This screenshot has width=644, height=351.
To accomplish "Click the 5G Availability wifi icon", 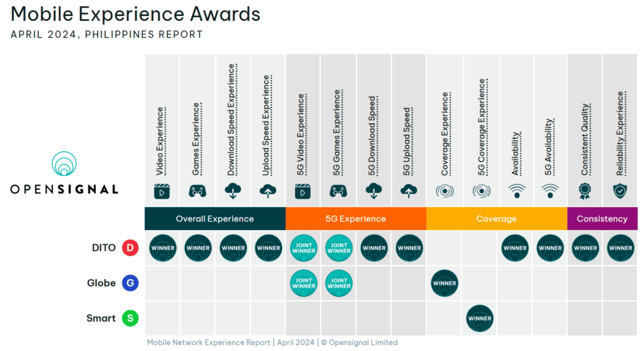I will (550, 191).
